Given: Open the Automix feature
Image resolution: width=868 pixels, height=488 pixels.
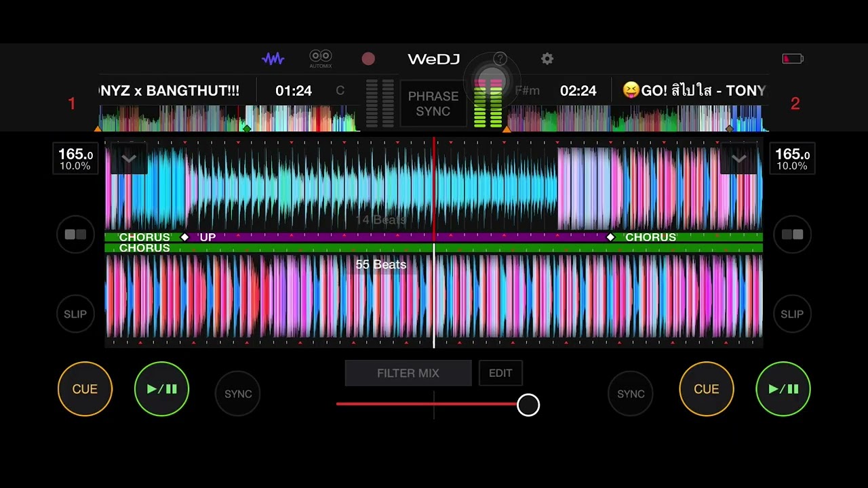Looking at the screenshot, I should (321, 59).
